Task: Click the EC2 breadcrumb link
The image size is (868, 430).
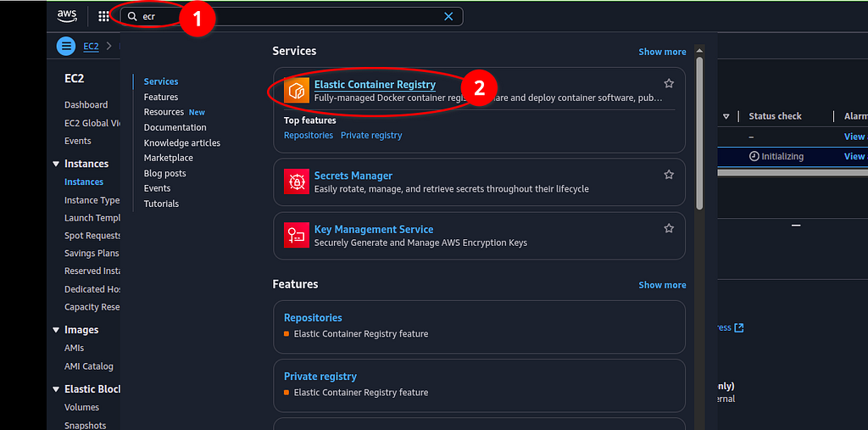Action: point(91,46)
